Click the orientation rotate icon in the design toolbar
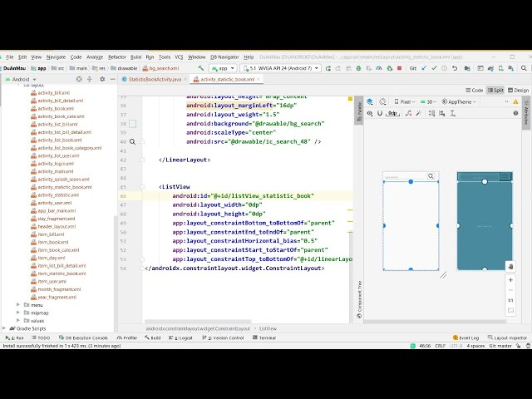532x399 pixels. pyautogui.click(x=382, y=101)
